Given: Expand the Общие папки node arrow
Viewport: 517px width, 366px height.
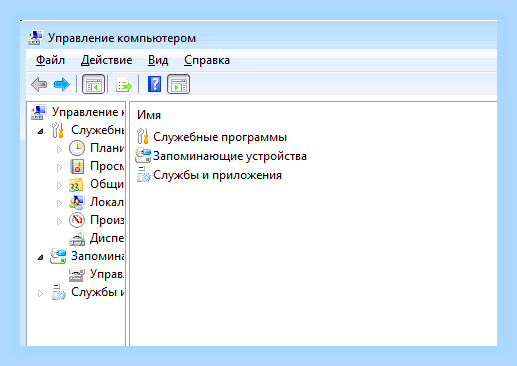Looking at the screenshot, I should (x=60, y=185).
